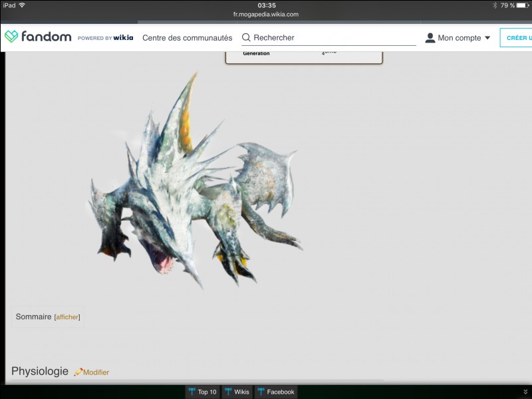532x399 pixels.
Task: Click the Bluetooth status icon
Action: click(495, 5)
